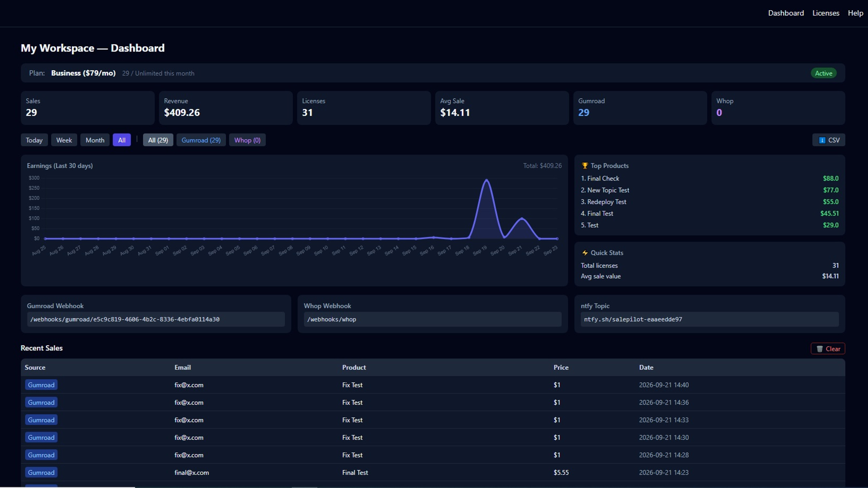Click the $45.51 Final Test amount
This screenshot has width=868, height=488.
(829, 213)
